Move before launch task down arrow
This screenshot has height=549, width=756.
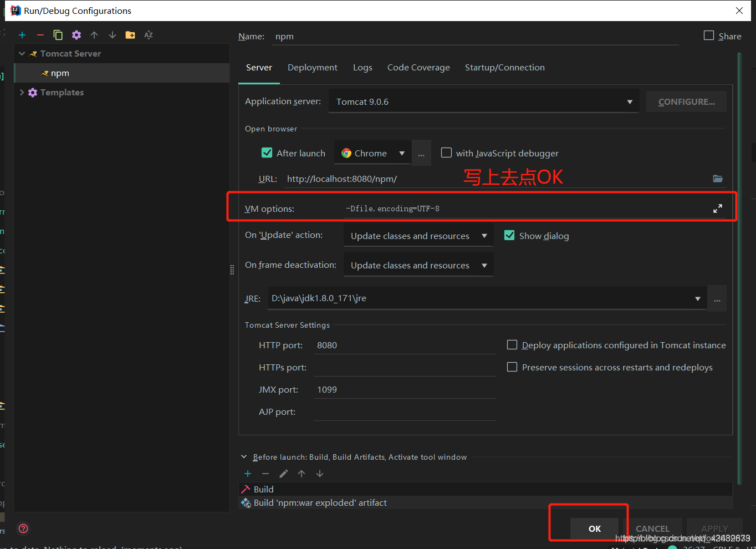320,474
